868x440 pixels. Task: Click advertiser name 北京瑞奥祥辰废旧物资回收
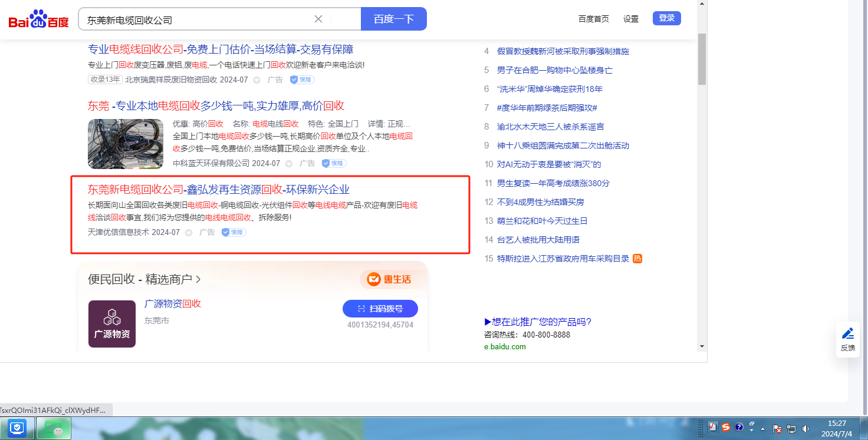(171, 80)
